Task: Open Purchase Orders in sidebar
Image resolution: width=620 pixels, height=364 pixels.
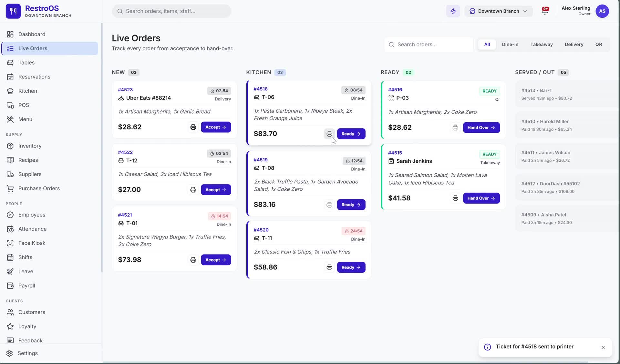Action: (x=50, y=188)
